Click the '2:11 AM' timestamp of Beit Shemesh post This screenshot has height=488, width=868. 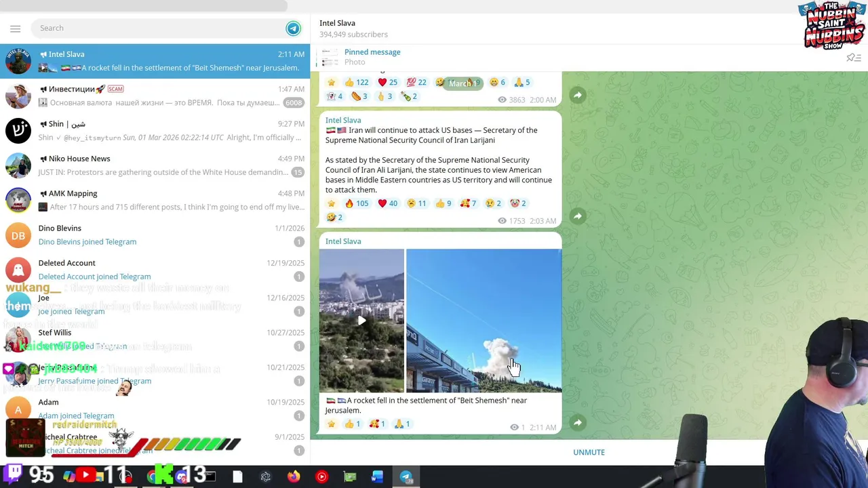click(x=542, y=428)
